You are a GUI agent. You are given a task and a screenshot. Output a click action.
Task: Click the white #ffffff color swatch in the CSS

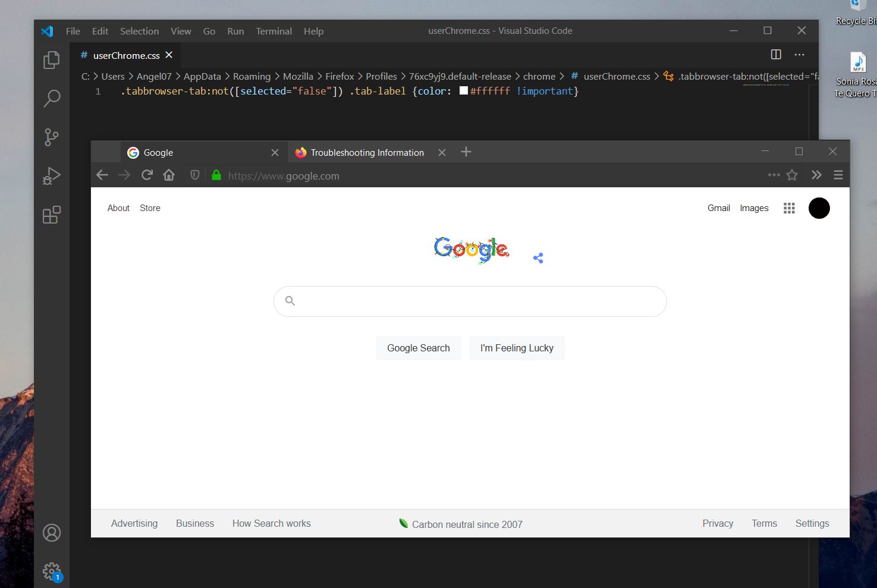pos(463,90)
